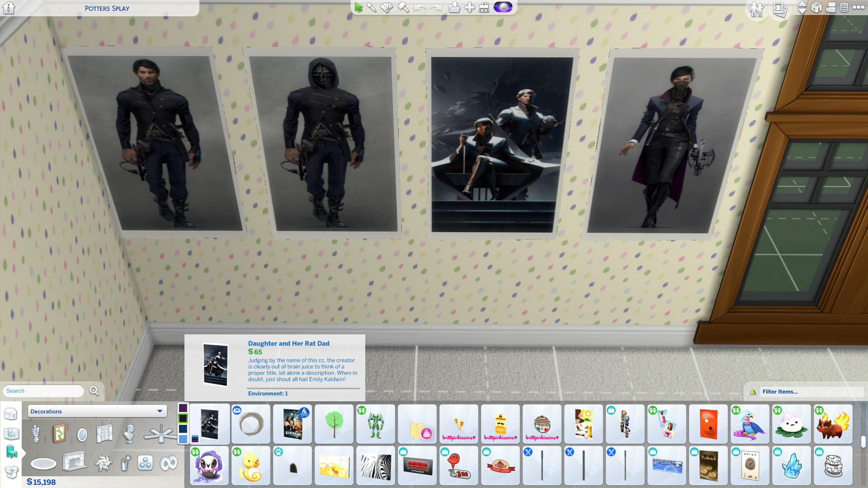This screenshot has height=488, width=868.
Task: Go down one floor level
Action: [x=802, y=11]
